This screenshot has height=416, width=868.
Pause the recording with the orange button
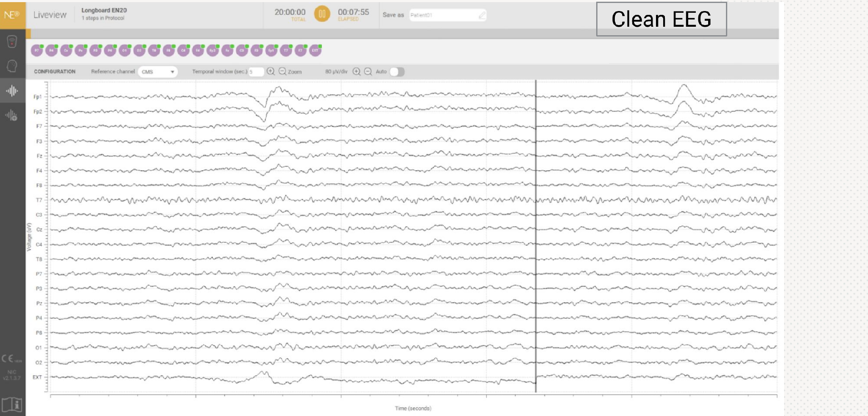322,14
